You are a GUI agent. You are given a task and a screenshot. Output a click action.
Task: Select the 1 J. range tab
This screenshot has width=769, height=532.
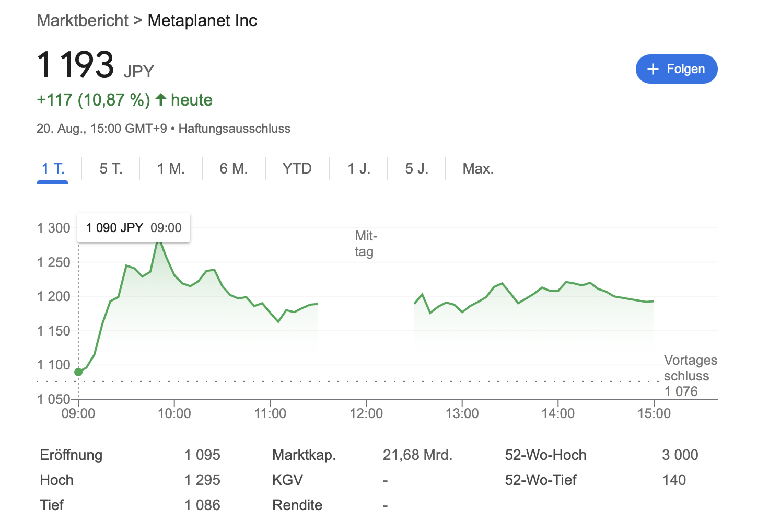359,168
